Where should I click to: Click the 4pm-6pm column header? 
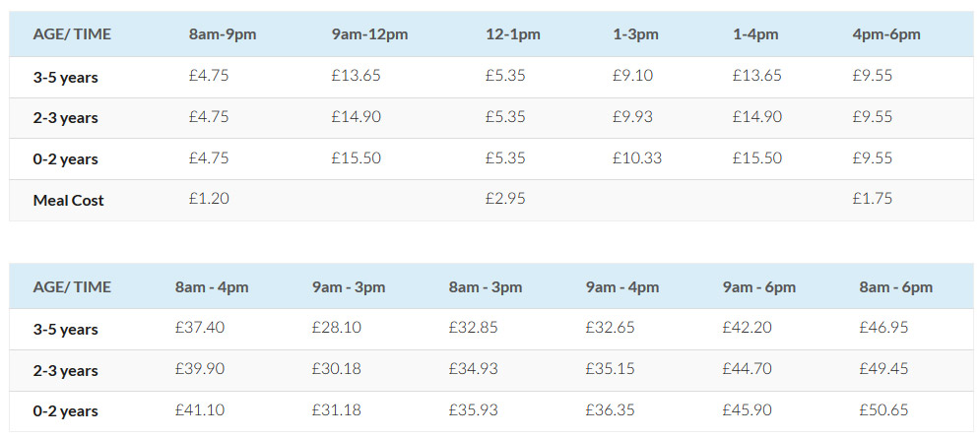coord(886,34)
